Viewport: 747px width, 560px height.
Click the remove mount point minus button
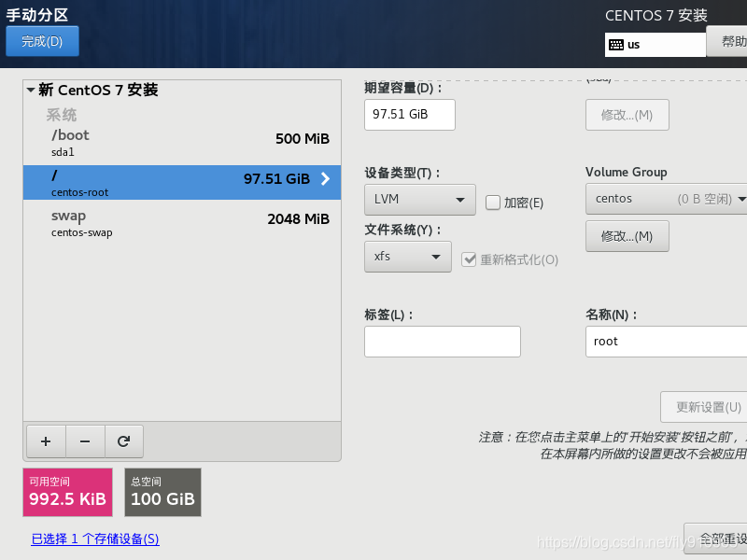(x=85, y=441)
